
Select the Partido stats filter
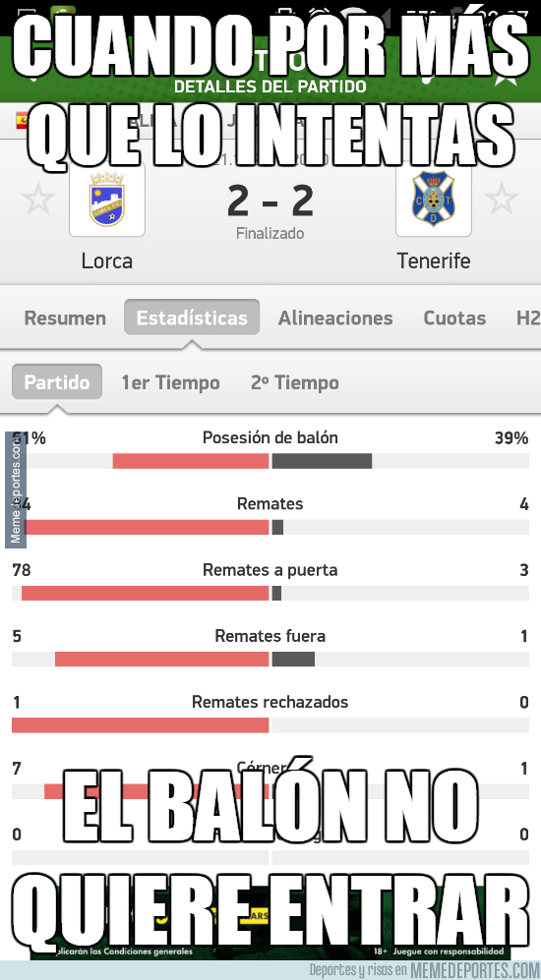pyautogui.click(x=57, y=381)
